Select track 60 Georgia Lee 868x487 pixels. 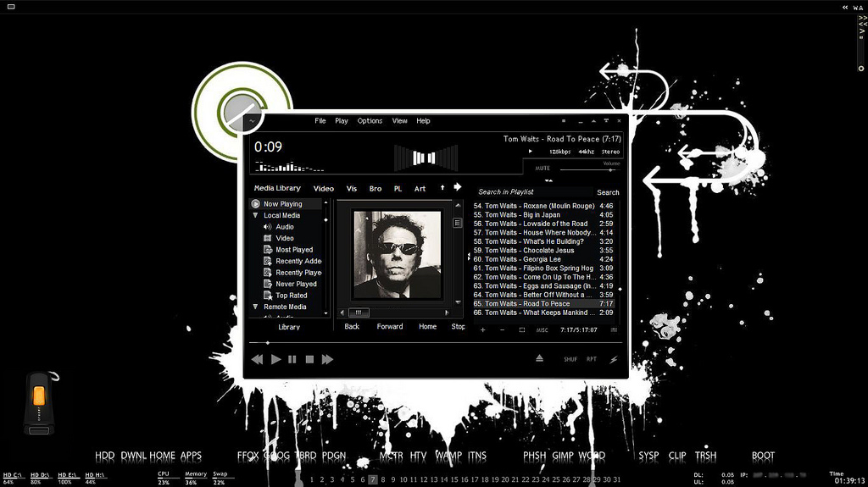coord(543,259)
